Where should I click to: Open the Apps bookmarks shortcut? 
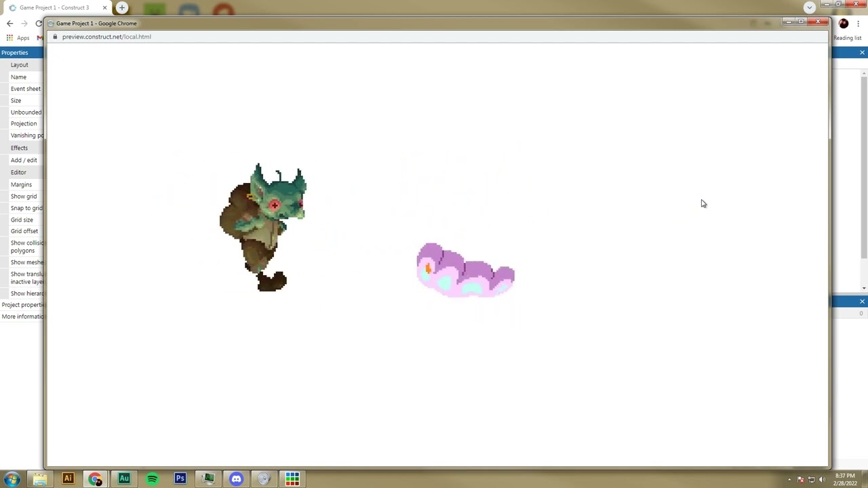18,38
